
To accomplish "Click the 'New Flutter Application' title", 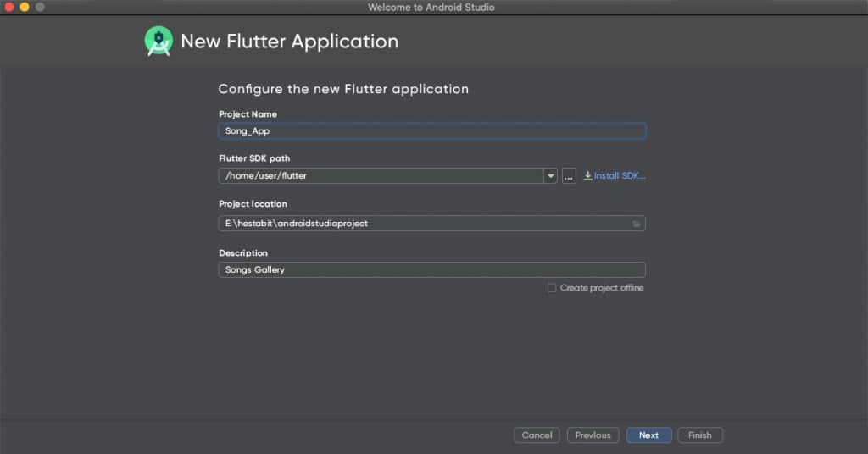I will 290,42.
